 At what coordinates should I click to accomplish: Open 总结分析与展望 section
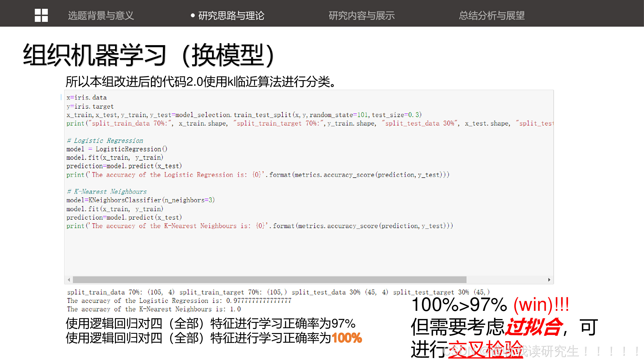point(491,15)
